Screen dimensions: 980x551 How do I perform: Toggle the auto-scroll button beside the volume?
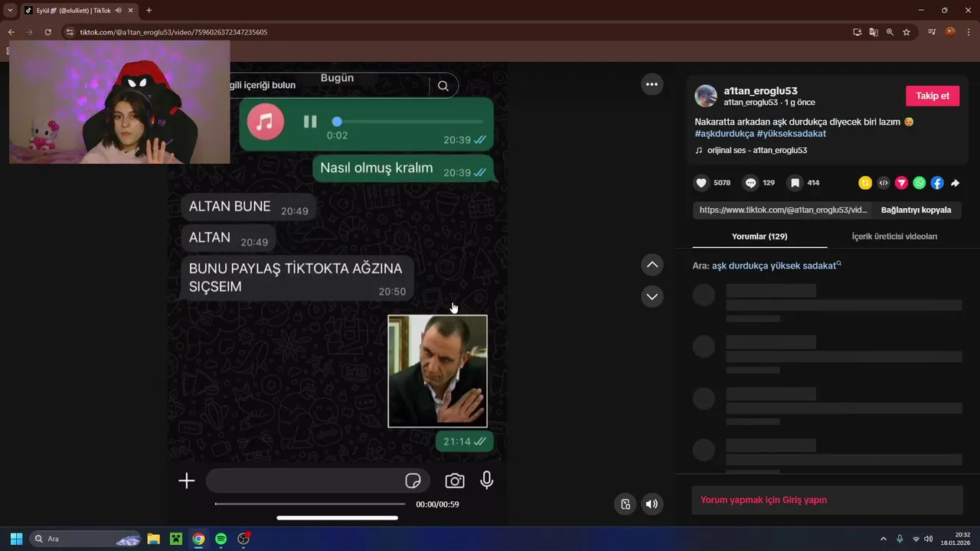click(x=626, y=504)
